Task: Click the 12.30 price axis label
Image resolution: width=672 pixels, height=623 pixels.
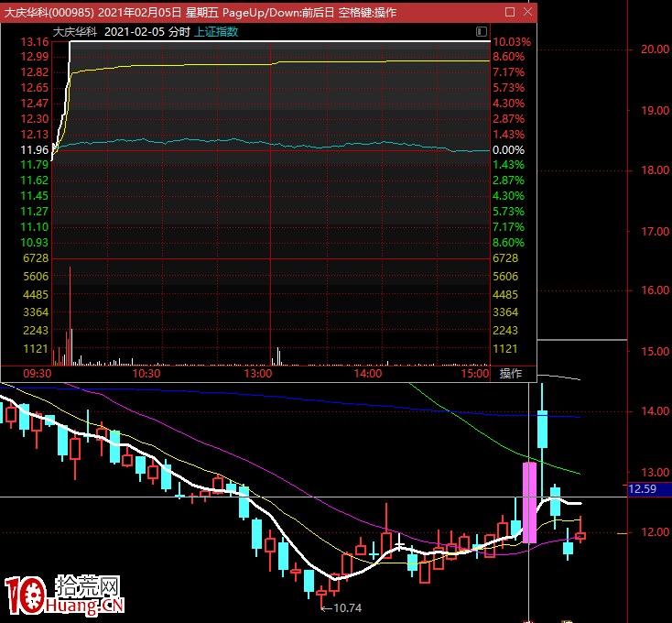Action: click(35, 119)
